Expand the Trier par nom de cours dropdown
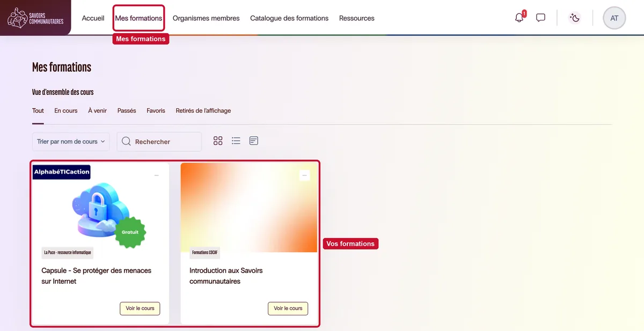Screen dimensions: 644x331 point(71,142)
